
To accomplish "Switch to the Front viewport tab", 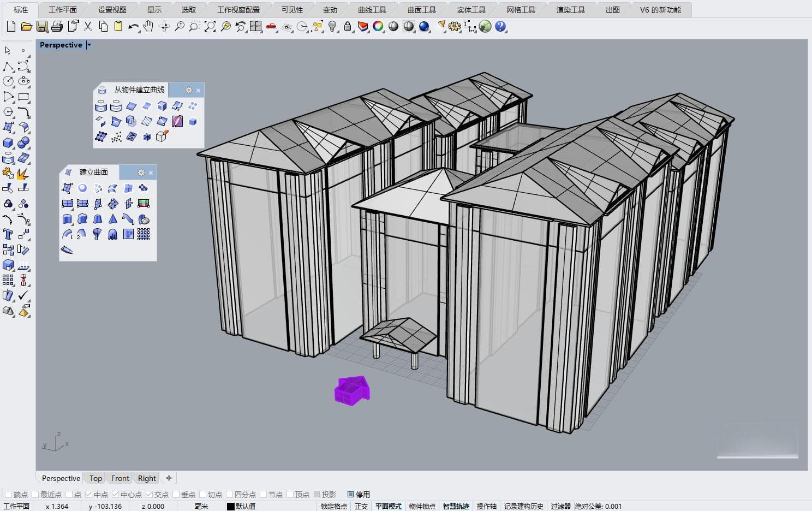I will [x=120, y=478].
